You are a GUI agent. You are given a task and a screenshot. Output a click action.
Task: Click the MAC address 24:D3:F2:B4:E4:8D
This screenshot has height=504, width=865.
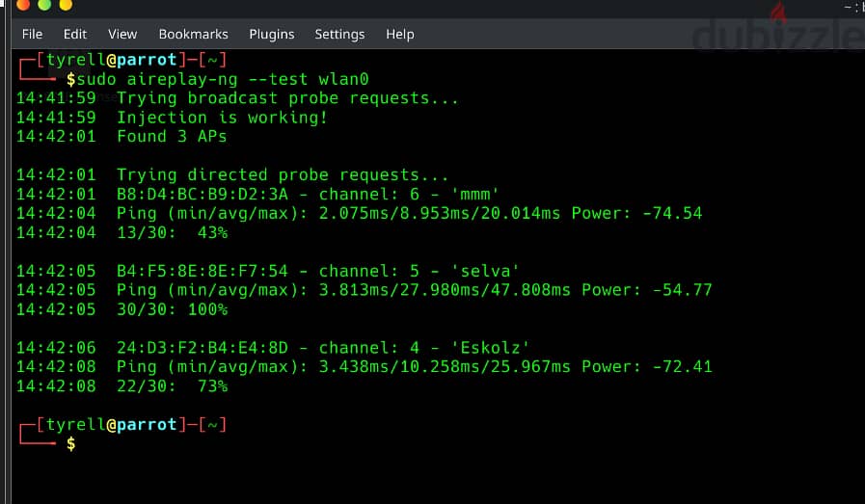[202, 347]
